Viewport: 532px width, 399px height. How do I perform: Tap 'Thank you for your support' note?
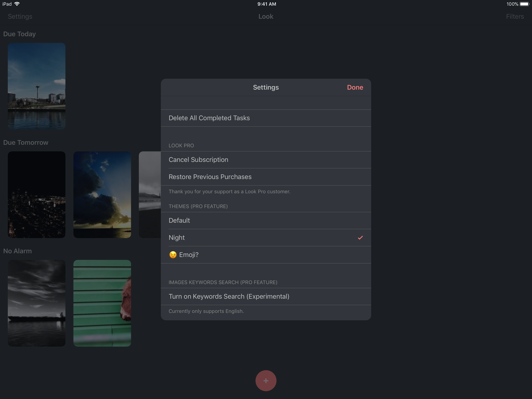tap(229, 191)
